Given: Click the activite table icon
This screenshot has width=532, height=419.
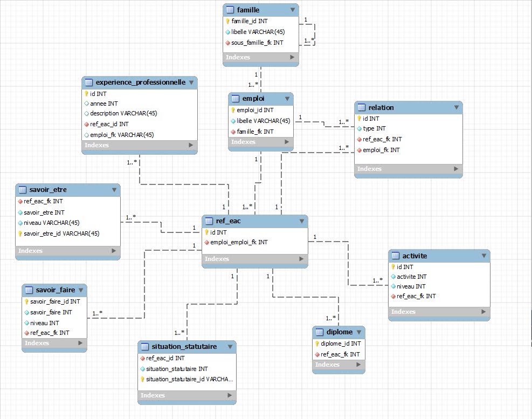Looking at the screenshot, I should point(396,256).
